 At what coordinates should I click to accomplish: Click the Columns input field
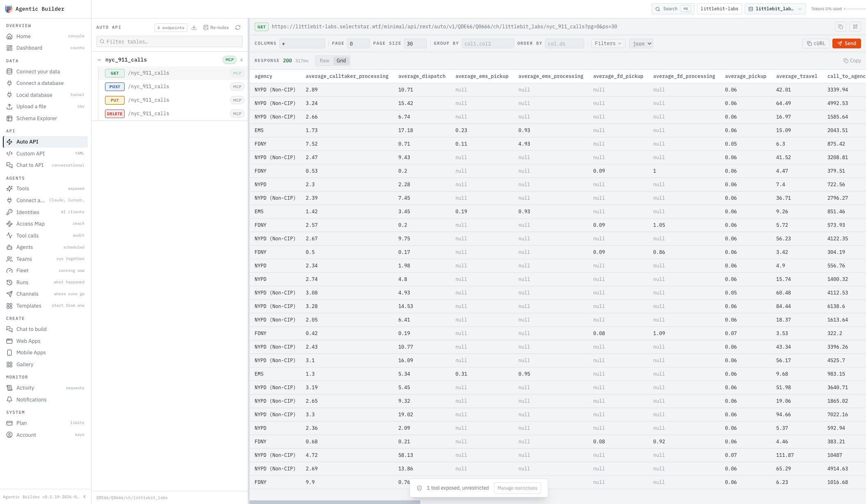(x=302, y=43)
